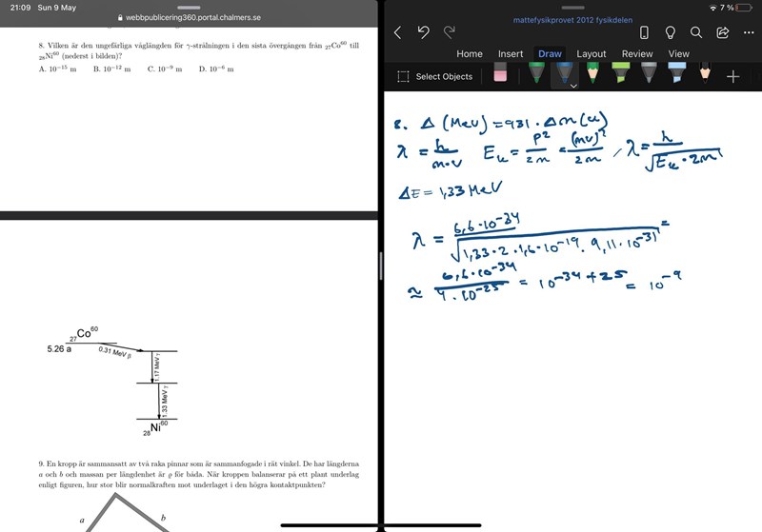Open the lightbulb Tell Me helper

(671, 32)
